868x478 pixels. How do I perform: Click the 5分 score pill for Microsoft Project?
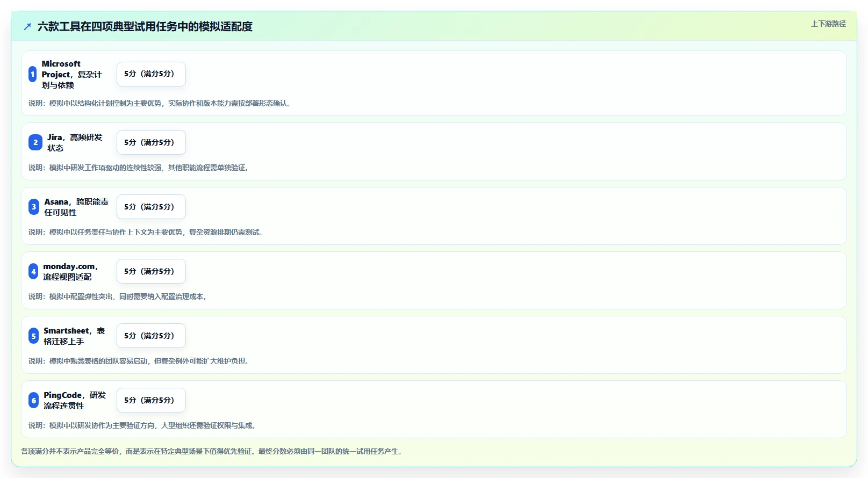(x=151, y=74)
